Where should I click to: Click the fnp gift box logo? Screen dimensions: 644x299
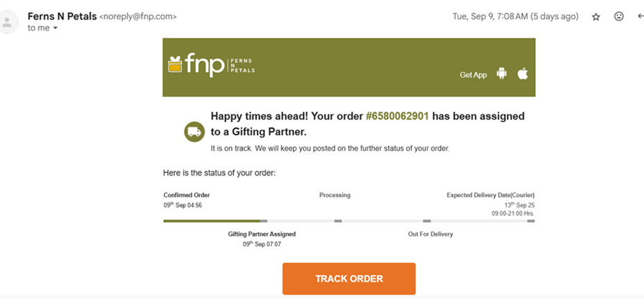tap(174, 65)
